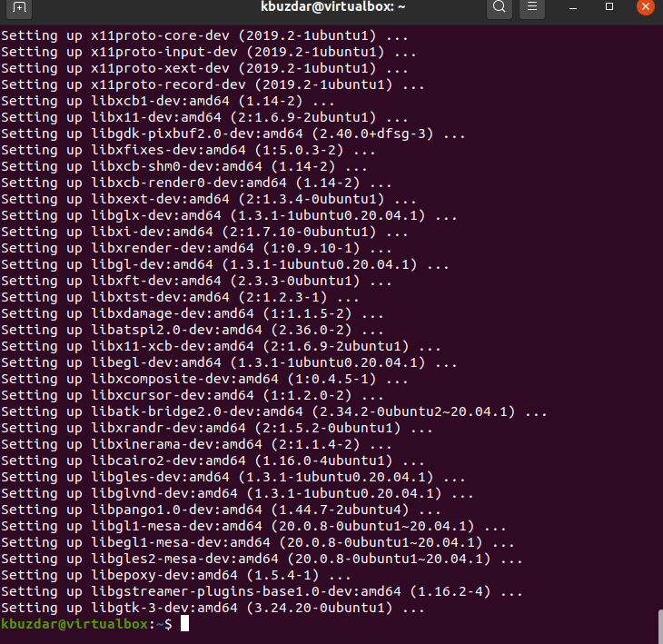663x644 pixels.
Task: Select the x11proto-record-dev line
Action: 213,84
